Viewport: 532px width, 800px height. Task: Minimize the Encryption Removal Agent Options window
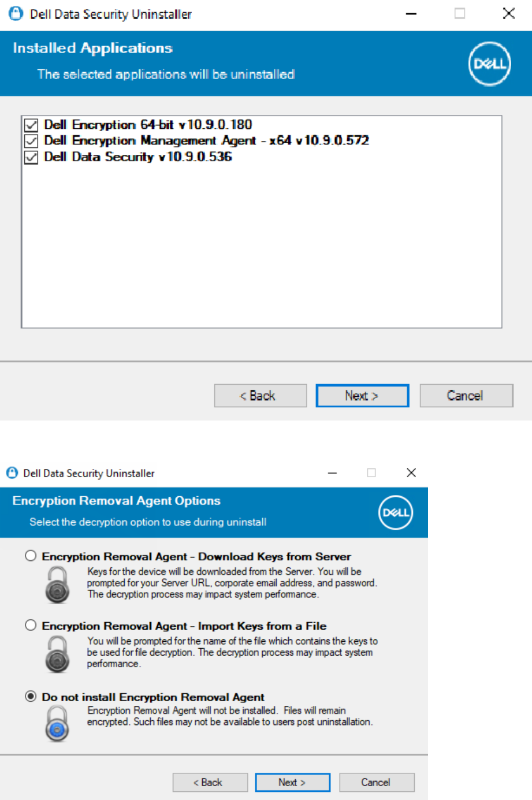pos(332,472)
